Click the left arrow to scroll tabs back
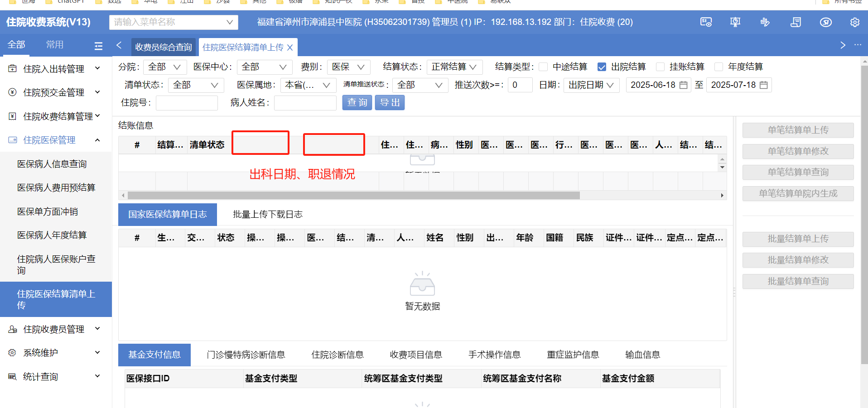Screen dimensions: 868x408 (x=119, y=45)
